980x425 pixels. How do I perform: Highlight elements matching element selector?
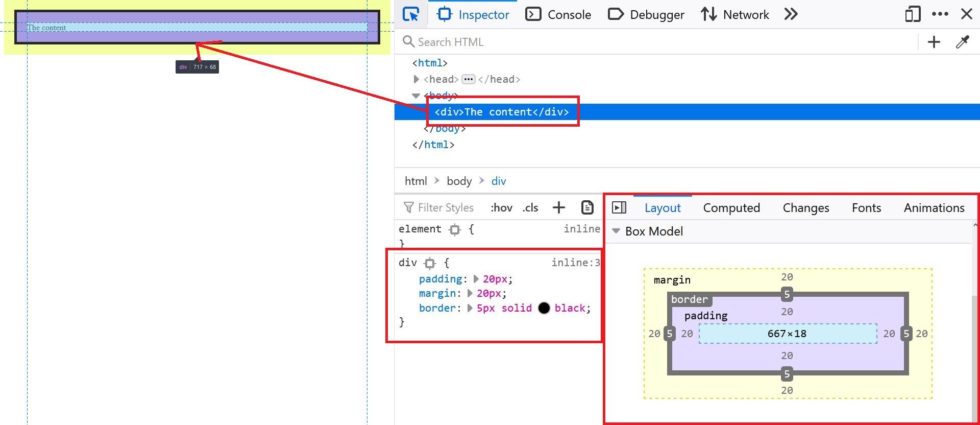[x=454, y=230]
